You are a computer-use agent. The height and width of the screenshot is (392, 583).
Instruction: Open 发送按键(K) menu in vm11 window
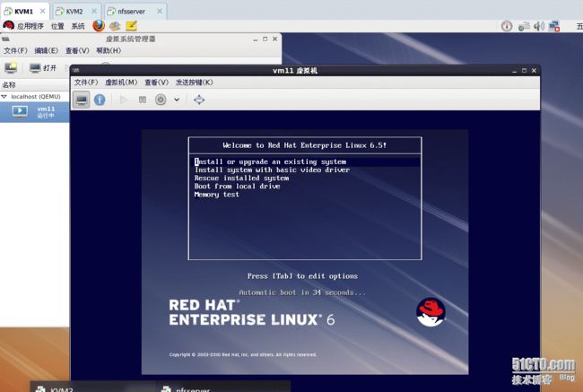[x=194, y=83]
